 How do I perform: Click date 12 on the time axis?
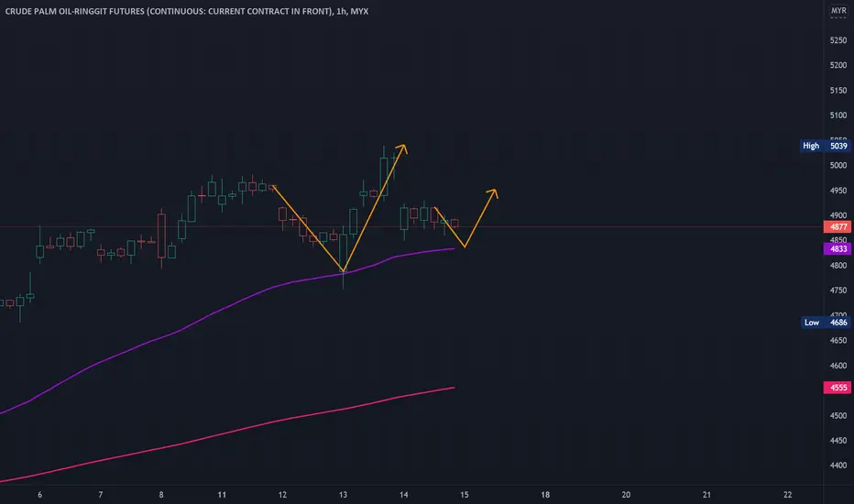[282, 495]
